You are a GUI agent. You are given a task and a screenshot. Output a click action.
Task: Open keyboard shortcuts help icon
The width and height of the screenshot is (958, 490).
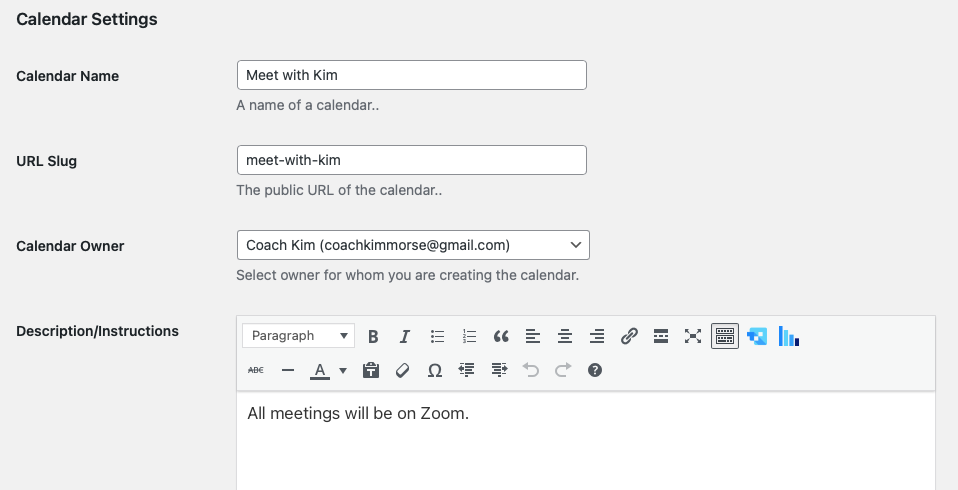tap(595, 370)
